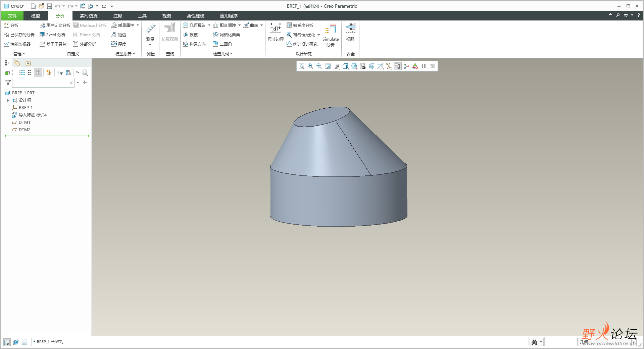Image resolution: width=644 pixels, height=349 pixels.
Task: Click 统计设计研究 button
Action: (302, 44)
